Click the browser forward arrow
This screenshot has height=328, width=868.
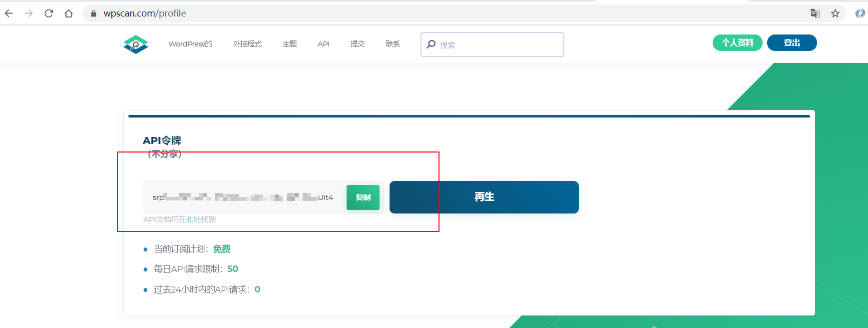[29, 13]
